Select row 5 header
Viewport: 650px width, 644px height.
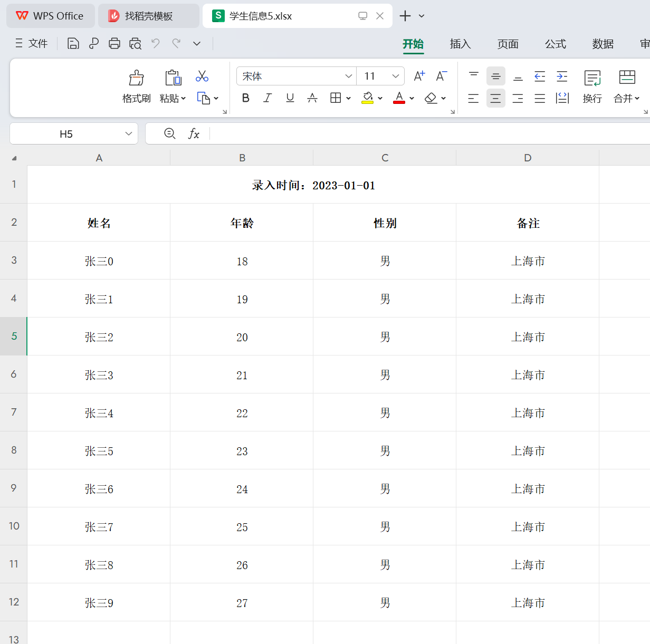coord(14,337)
